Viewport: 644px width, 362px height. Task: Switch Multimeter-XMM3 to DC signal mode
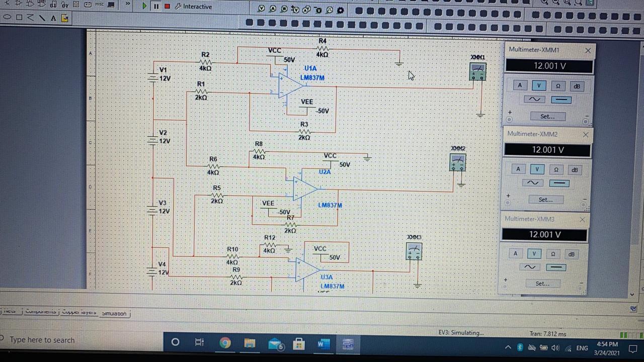pyautogui.click(x=556, y=267)
